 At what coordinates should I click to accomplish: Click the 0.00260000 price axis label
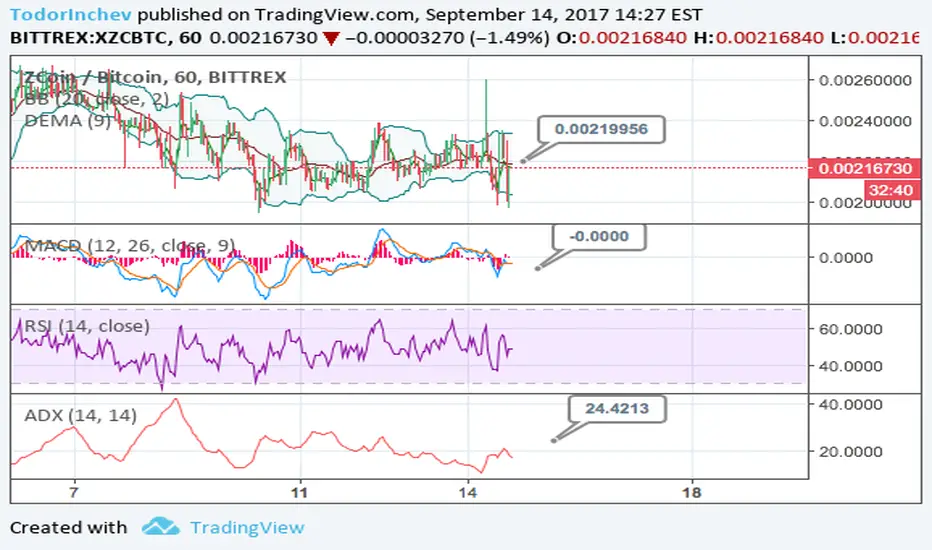coord(865,80)
